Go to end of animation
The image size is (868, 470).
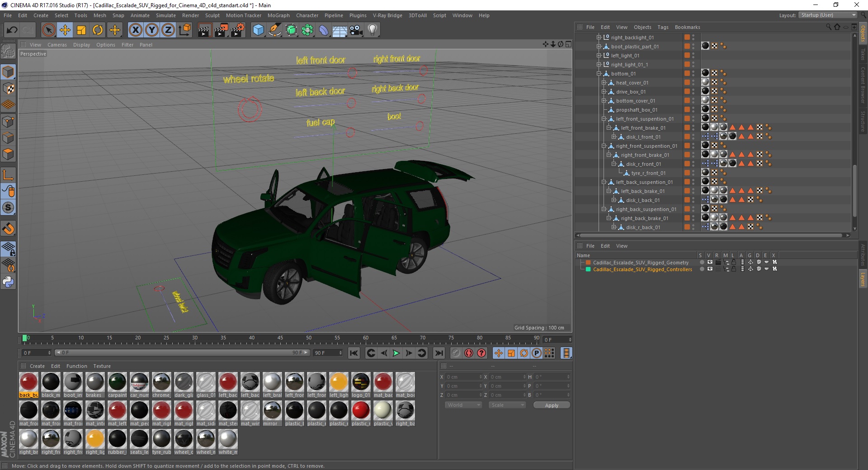click(439, 353)
